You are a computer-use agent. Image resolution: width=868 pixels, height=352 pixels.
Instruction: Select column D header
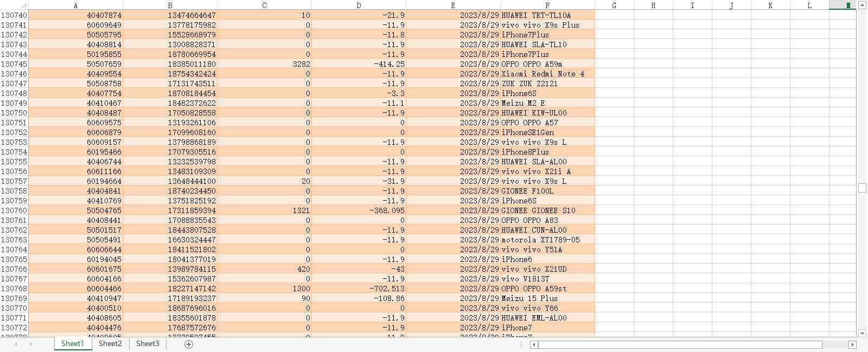click(x=359, y=5)
